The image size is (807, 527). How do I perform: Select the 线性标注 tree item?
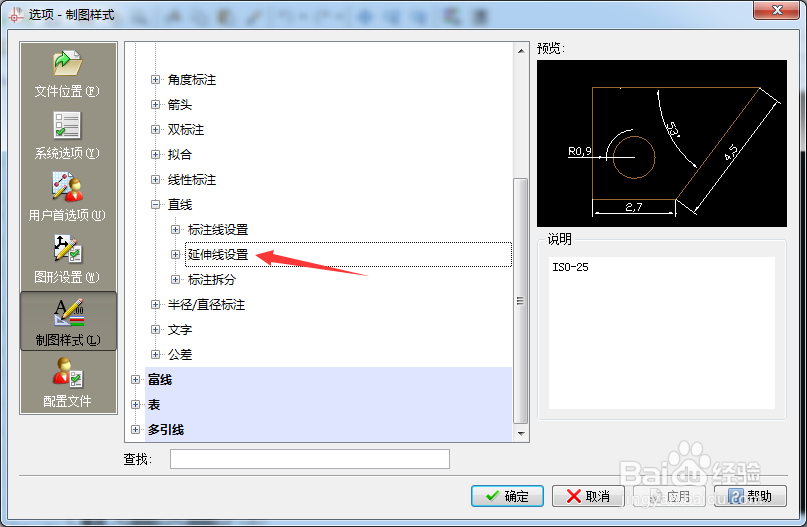click(x=191, y=180)
